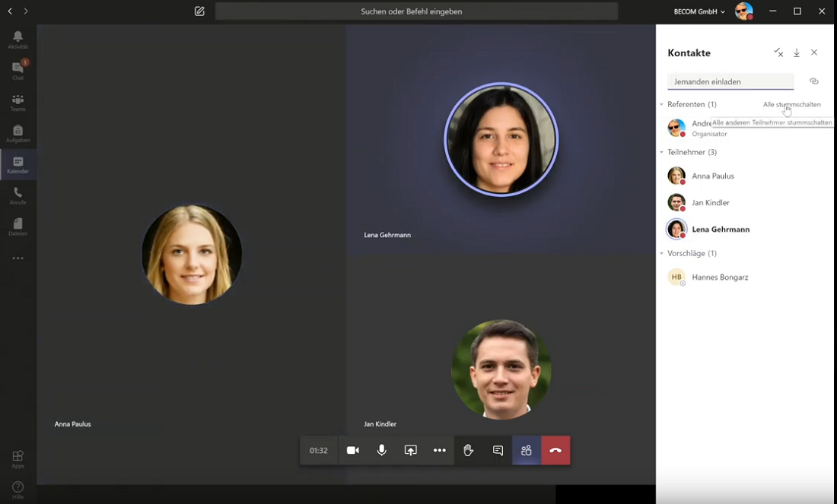Raise your hand in the meeting
This screenshot has height=504, width=837.
(x=469, y=450)
